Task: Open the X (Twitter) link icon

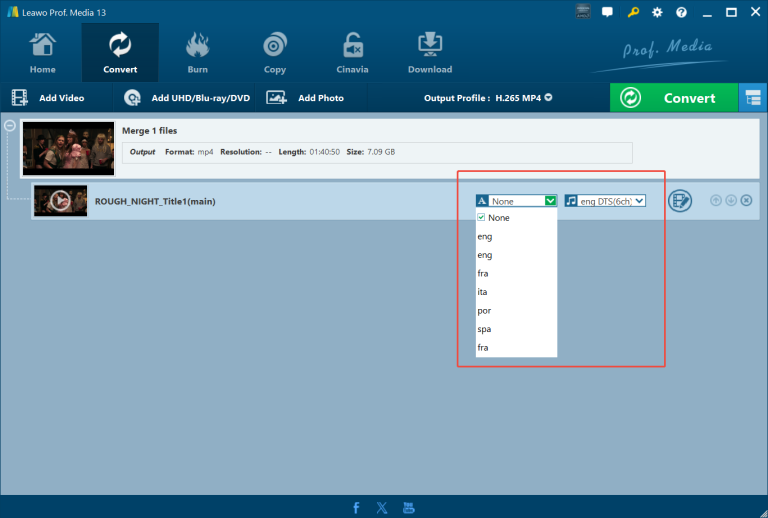Action: point(382,508)
